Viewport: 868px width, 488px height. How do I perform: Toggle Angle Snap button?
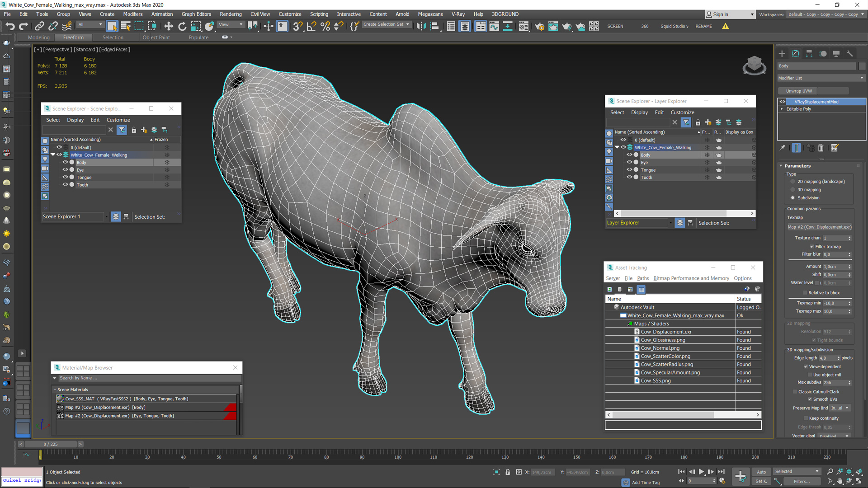click(x=311, y=26)
